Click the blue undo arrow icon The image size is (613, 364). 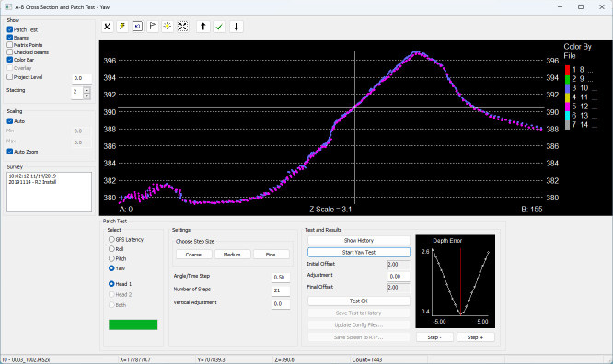138,27
